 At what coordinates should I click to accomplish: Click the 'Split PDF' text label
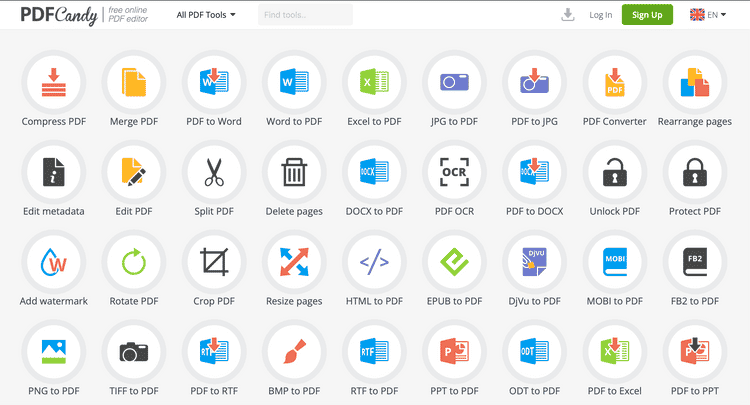coord(214,211)
